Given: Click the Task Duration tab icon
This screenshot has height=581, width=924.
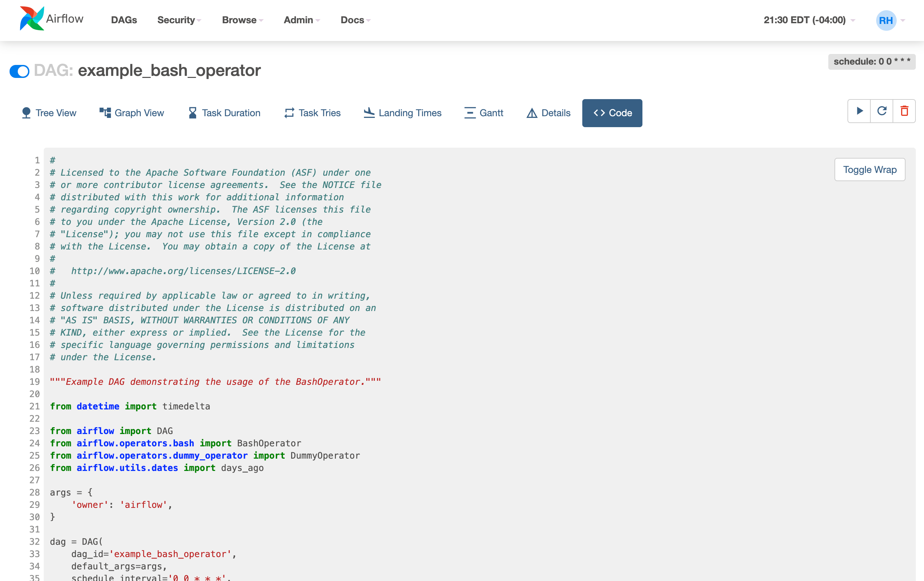Looking at the screenshot, I should [x=193, y=112].
